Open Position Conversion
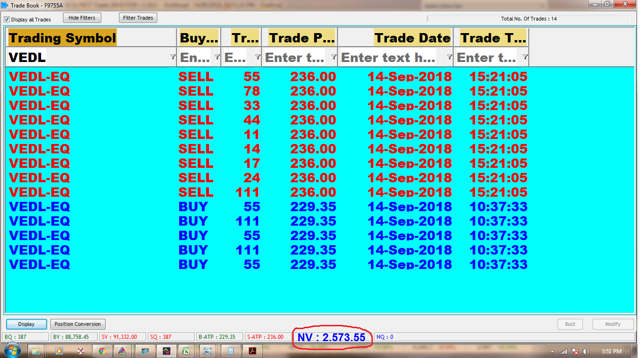This screenshot has height=358, width=644. pos(77,324)
